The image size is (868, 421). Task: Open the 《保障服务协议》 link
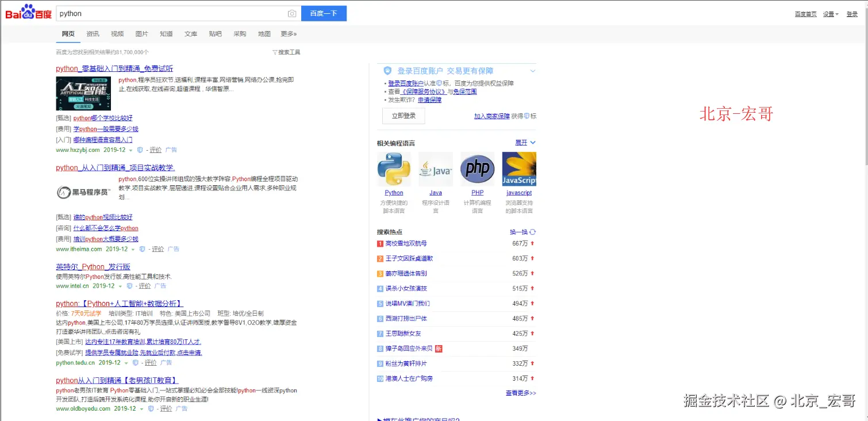pyautogui.click(x=424, y=92)
